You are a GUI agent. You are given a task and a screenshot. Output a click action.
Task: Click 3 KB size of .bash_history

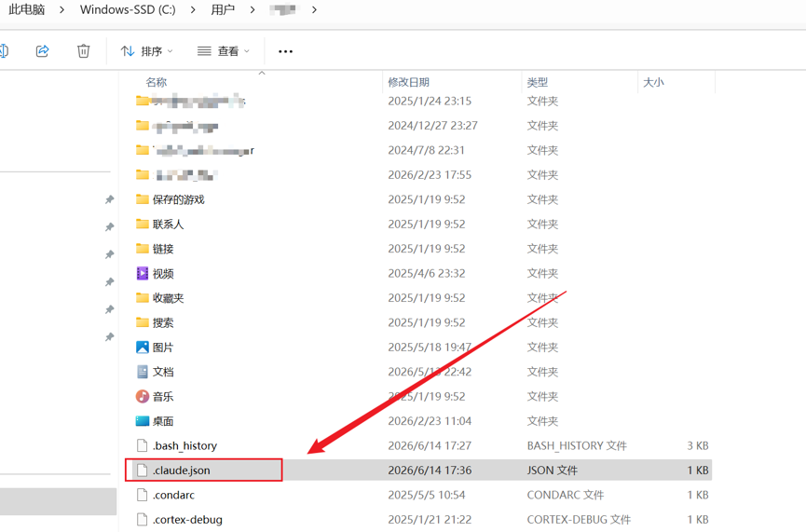point(698,445)
